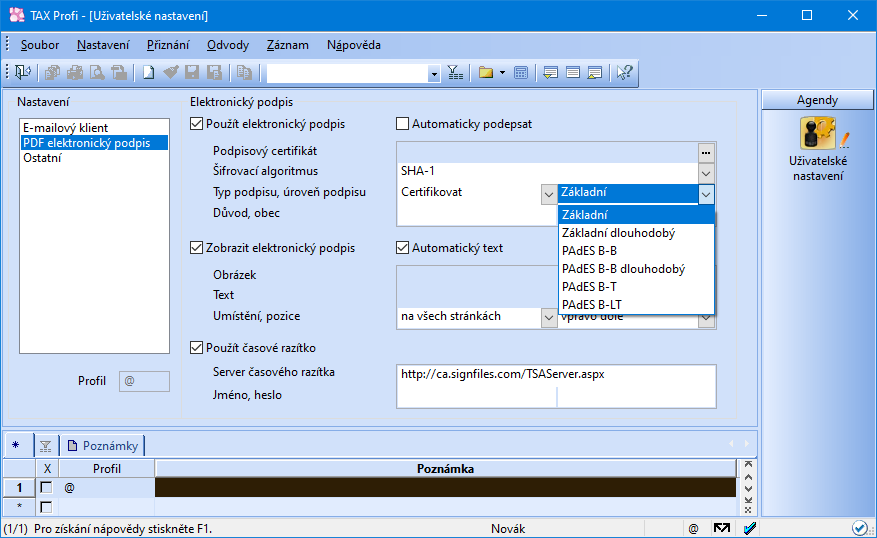Toggle Automatický text checkbox
Viewport: 877px width, 538px height.
[402, 248]
